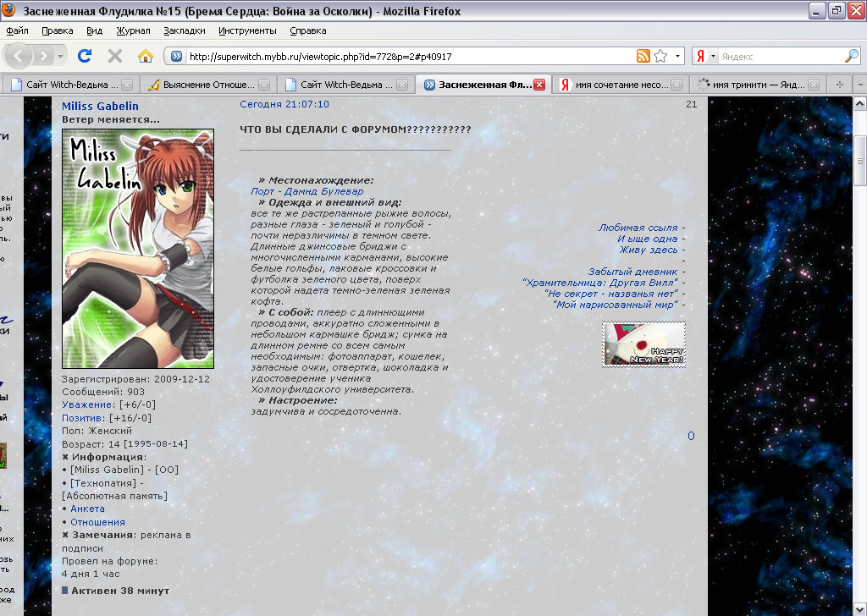867x616 pixels.
Task: Click the Сообщений: 903 line
Action: 102,392
